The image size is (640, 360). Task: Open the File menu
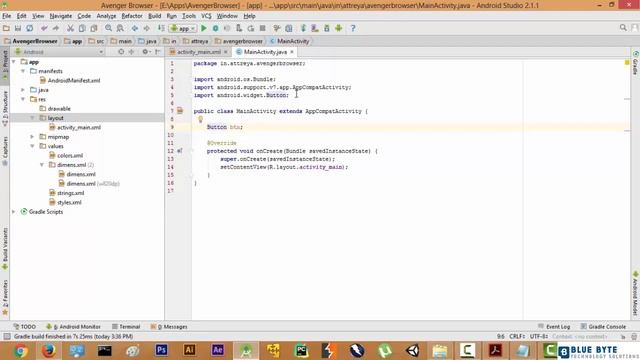coord(7,16)
